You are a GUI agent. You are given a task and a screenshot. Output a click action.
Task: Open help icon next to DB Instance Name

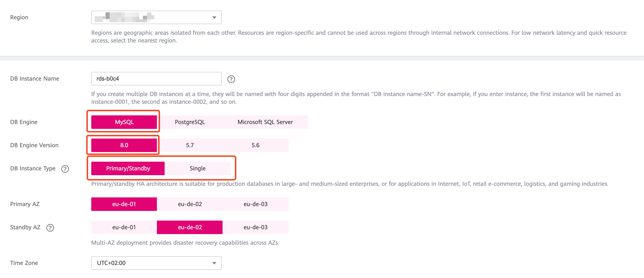pos(231,79)
